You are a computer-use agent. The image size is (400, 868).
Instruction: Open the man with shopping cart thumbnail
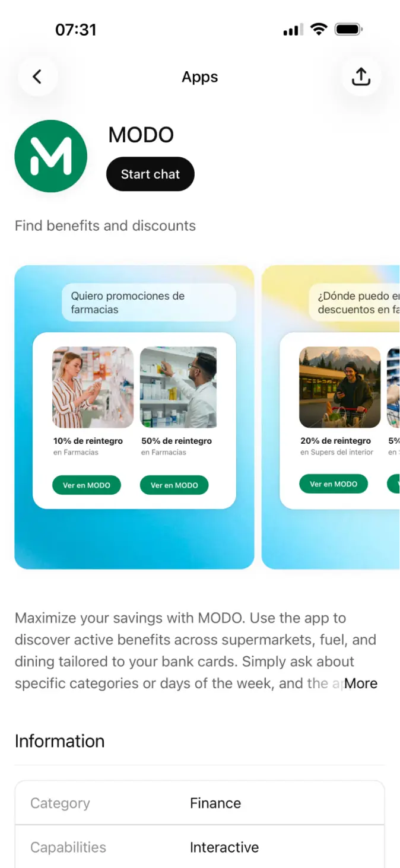(340, 387)
